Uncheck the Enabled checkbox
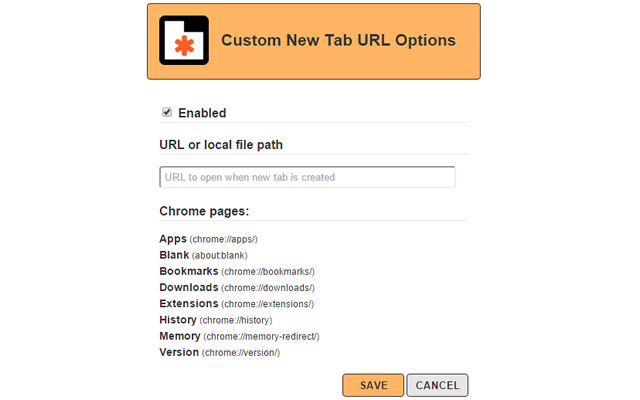The width and height of the screenshot is (640, 400). (x=167, y=112)
